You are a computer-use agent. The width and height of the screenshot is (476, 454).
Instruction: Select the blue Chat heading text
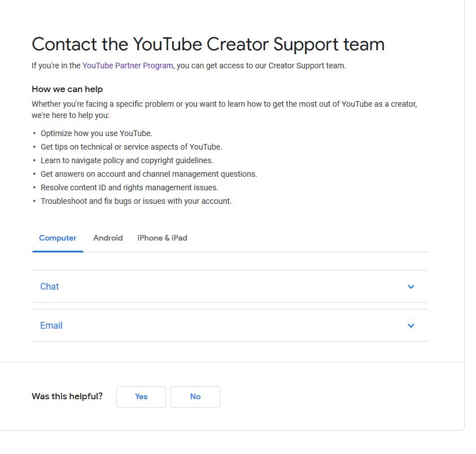click(x=49, y=286)
